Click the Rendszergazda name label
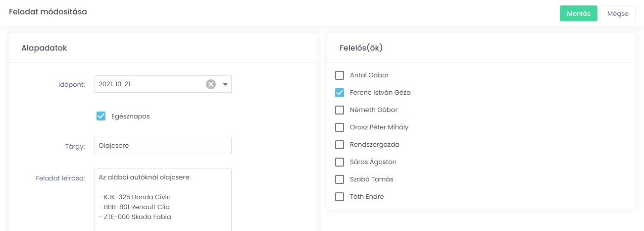 374,145
